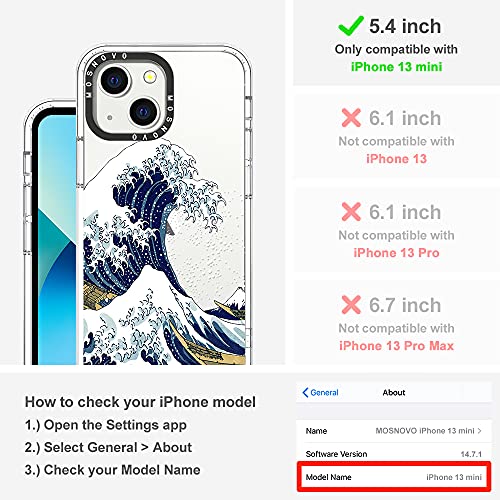The height and width of the screenshot is (500, 500).
Task: Click the blue phone screen behind the case
Action: coord(57,240)
